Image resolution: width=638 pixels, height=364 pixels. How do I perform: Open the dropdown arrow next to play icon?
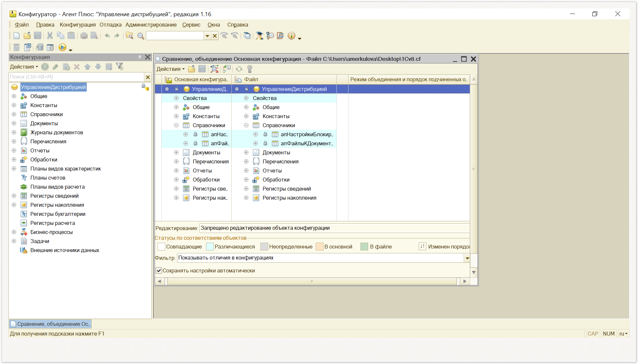pyautogui.click(x=71, y=50)
